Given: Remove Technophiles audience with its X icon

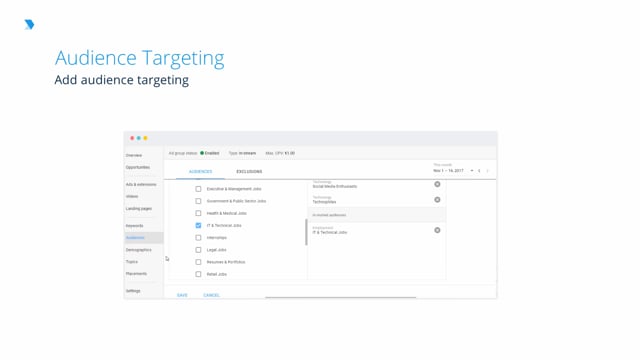Looking at the screenshot, I should [x=437, y=200].
